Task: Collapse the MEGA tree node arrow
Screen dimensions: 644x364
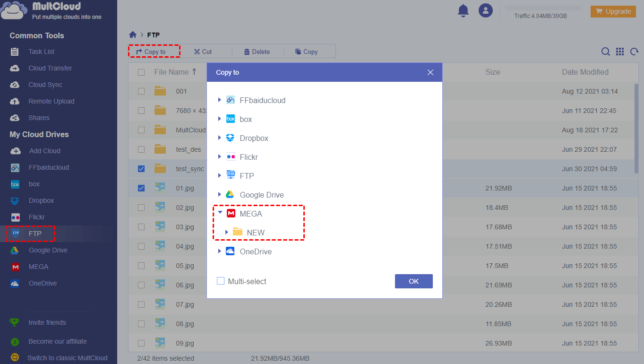Action: pyautogui.click(x=220, y=213)
